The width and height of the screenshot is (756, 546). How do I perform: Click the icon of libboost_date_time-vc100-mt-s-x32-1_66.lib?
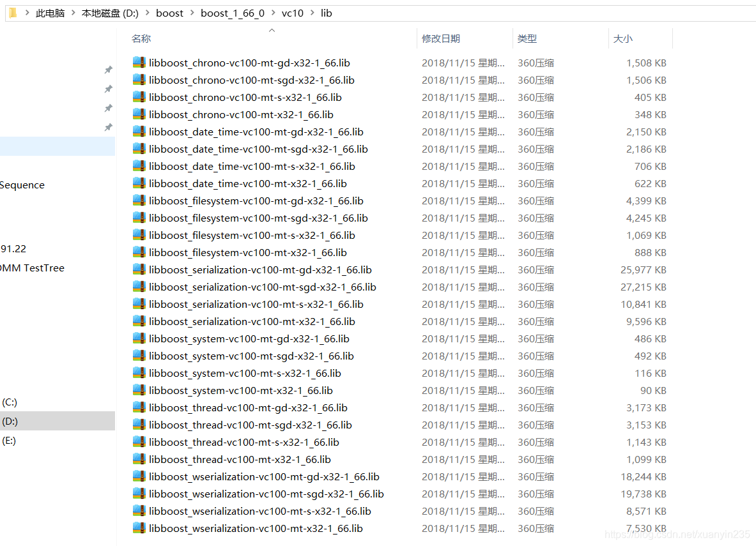point(139,166)
